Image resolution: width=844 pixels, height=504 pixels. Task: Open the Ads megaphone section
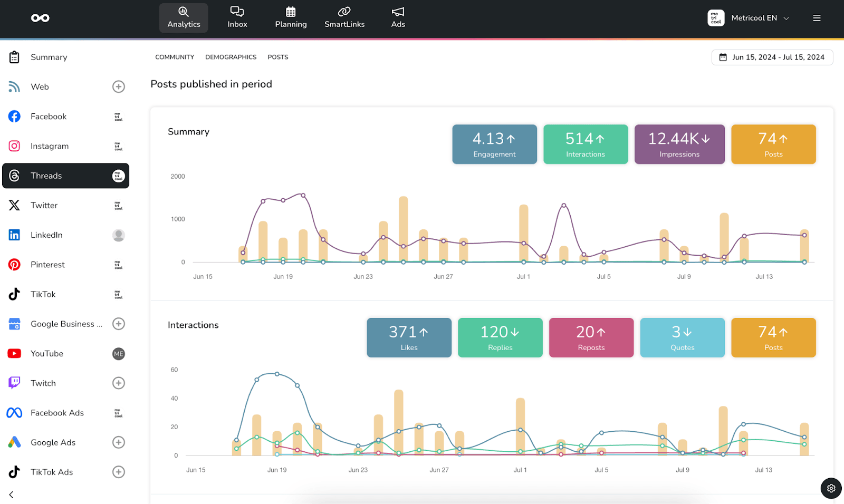pyautogui.click(x=398, y=18)
